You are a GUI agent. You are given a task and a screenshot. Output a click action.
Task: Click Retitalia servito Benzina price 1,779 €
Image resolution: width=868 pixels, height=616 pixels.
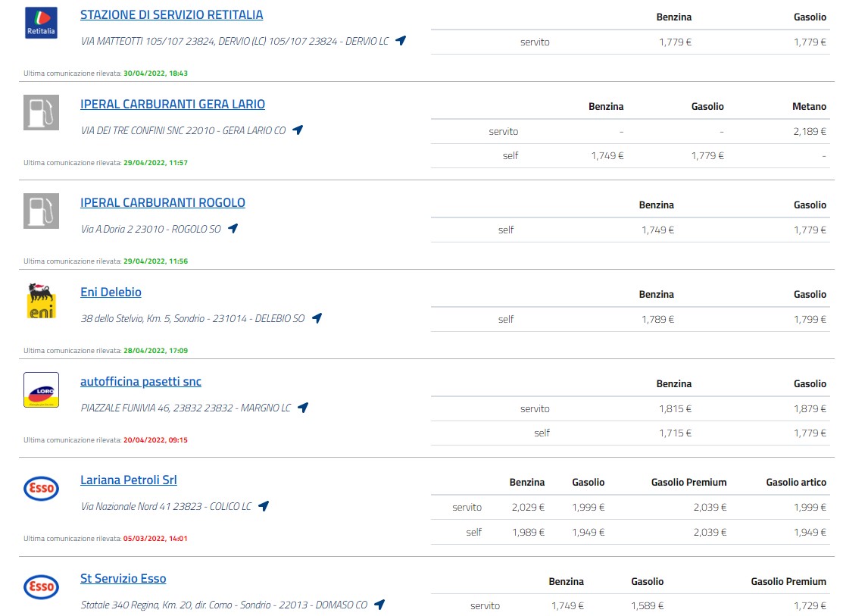pos(675,42)
